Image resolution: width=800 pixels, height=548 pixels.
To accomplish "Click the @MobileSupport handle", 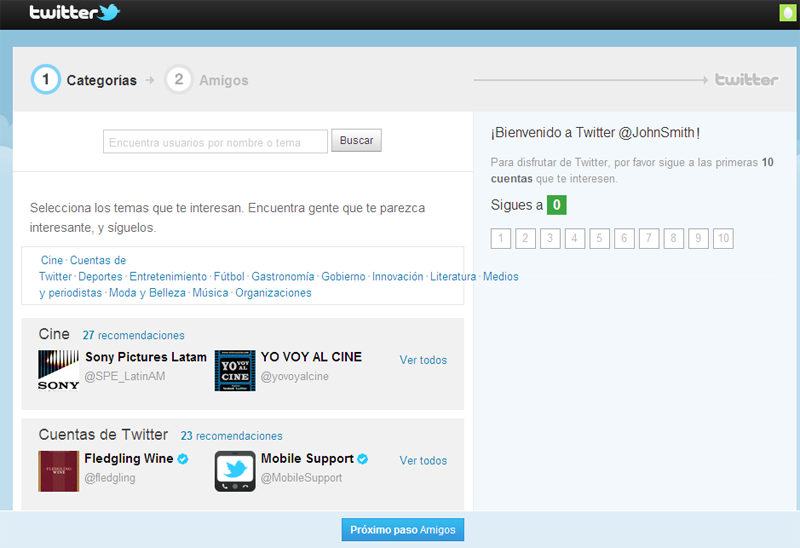I will [x=302, y=478].
